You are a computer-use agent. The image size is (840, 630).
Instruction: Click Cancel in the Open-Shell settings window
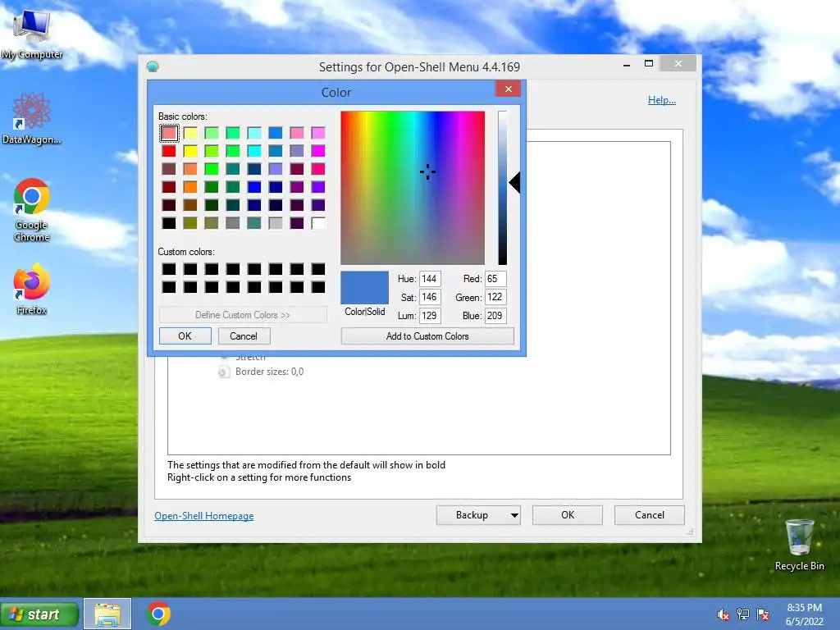click(650, 515)
